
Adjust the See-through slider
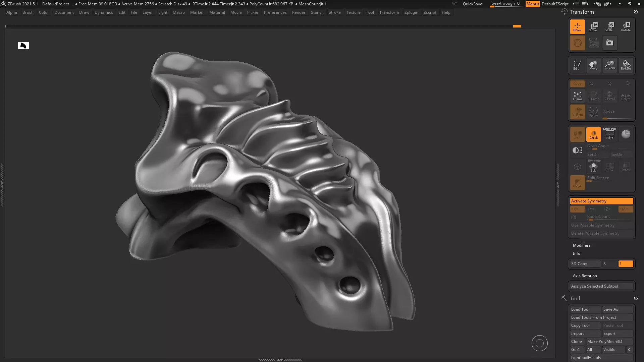(x=506, y=4)
